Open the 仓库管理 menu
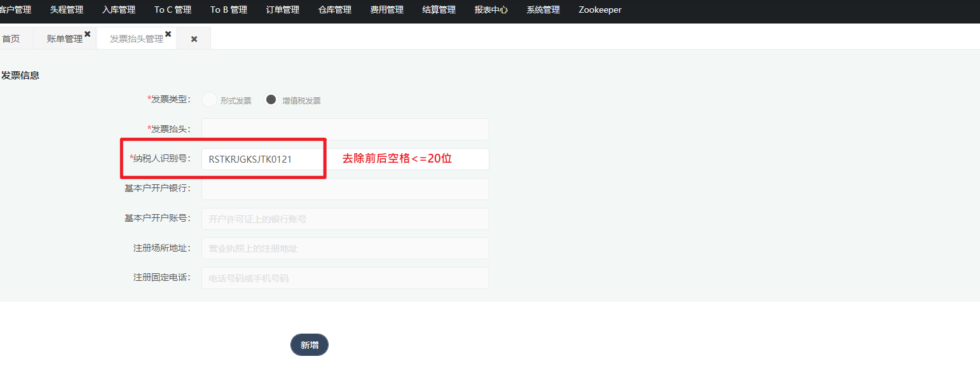Screen dimensions: 980x380 [x=335, y=10]
